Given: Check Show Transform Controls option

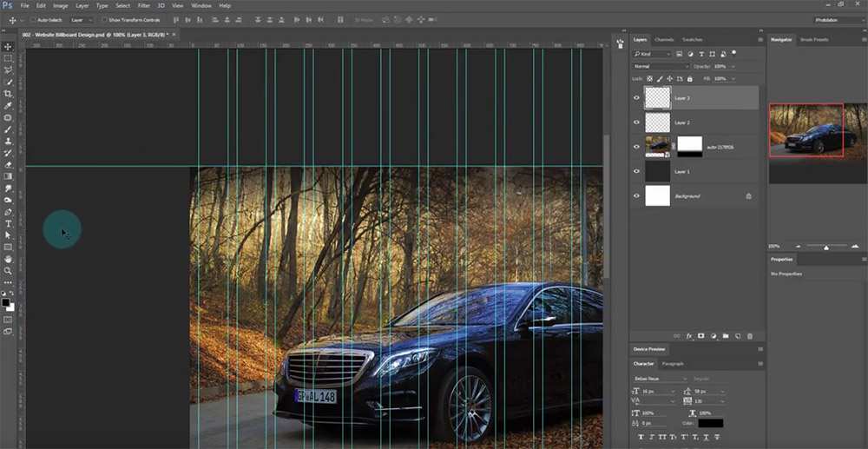Looking at the screenshot, I should (102, 19).
